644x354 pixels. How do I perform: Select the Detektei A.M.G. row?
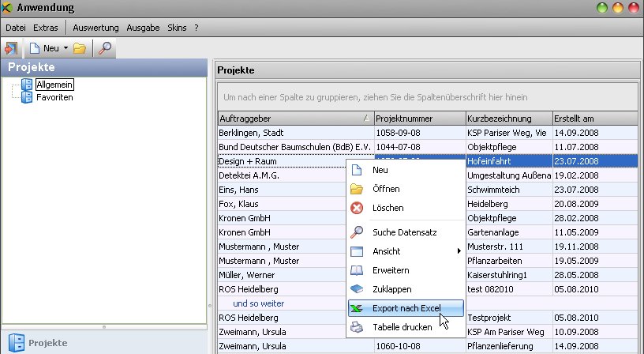tap(428, 175)
